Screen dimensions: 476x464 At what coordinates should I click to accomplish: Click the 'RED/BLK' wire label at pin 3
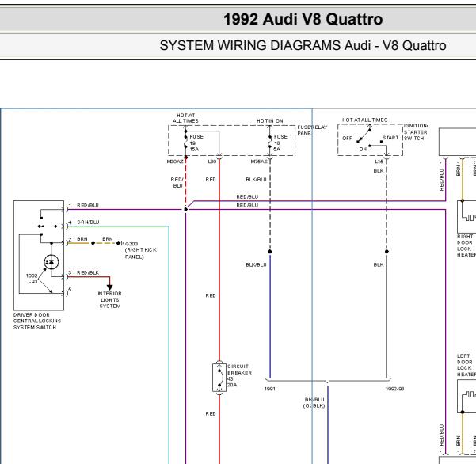[88, 273]
